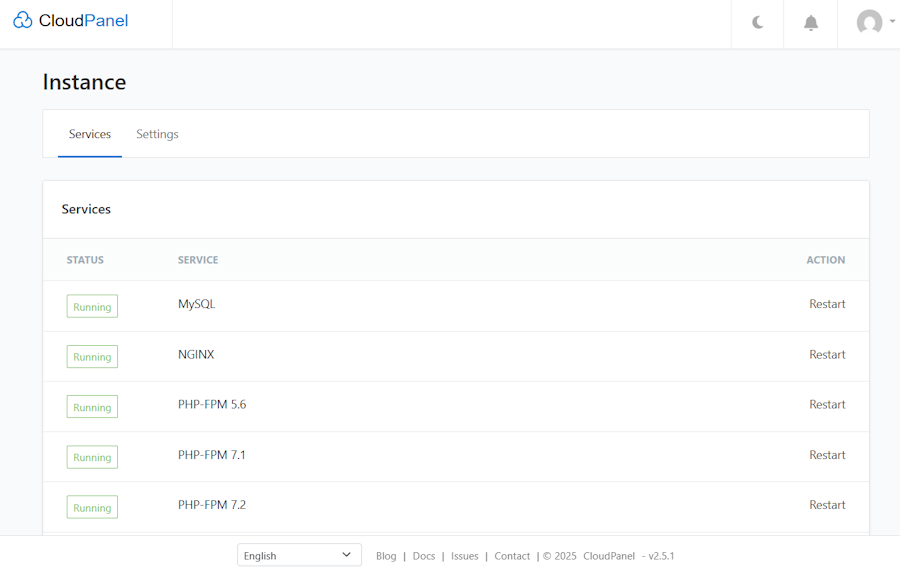Viewport: 900px width, 571px height.
Task: Restart the MySQL service
Action: click(827, 304)
